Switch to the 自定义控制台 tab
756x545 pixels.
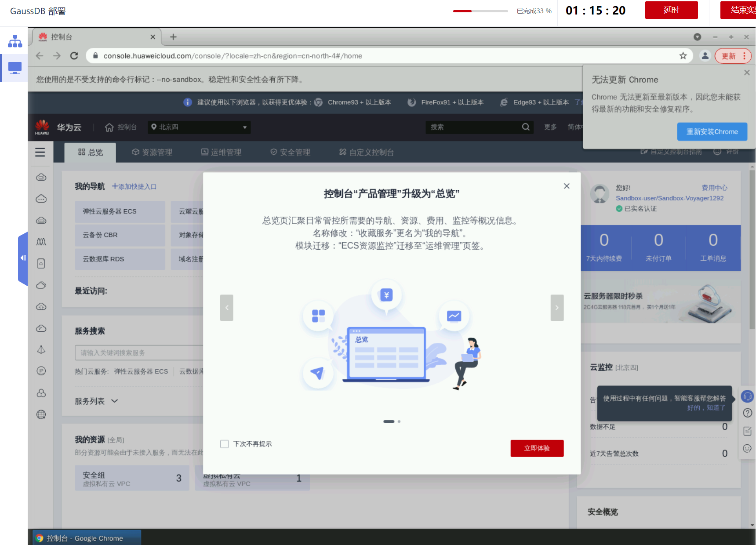click(366, 152)
